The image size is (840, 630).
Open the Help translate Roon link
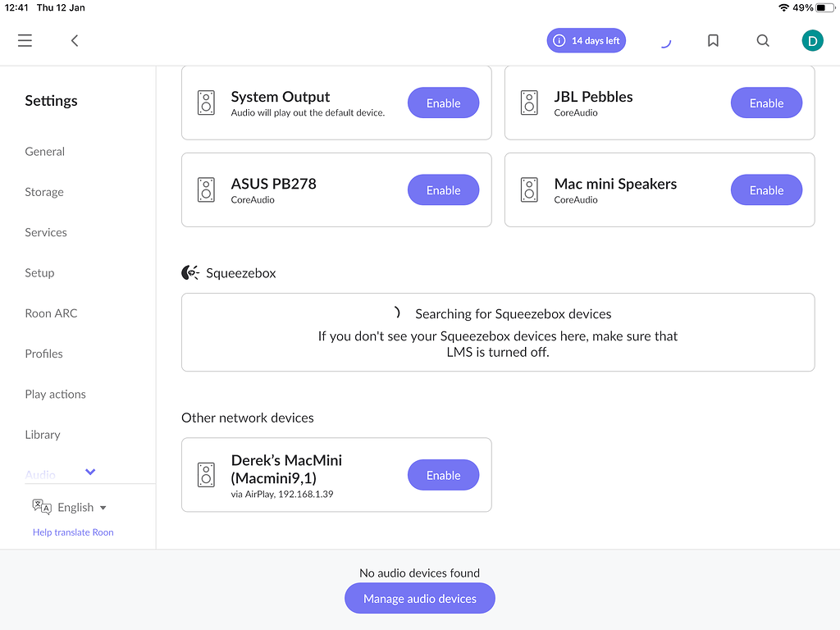pyautogui.click(x=73, y=532)
